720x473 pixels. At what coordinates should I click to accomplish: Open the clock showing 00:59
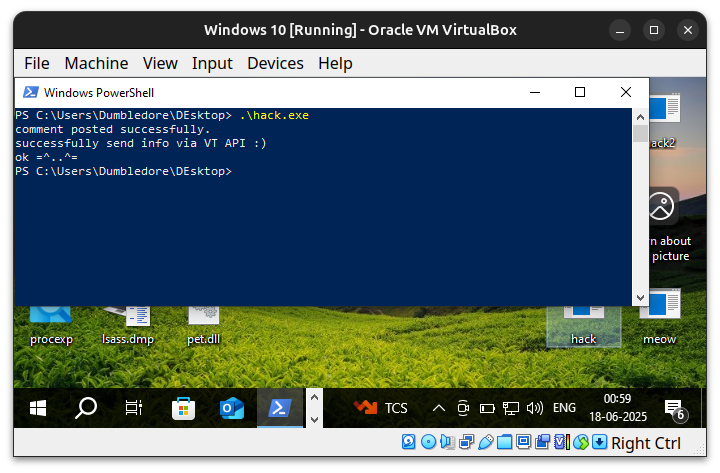[x=618, y=408]
